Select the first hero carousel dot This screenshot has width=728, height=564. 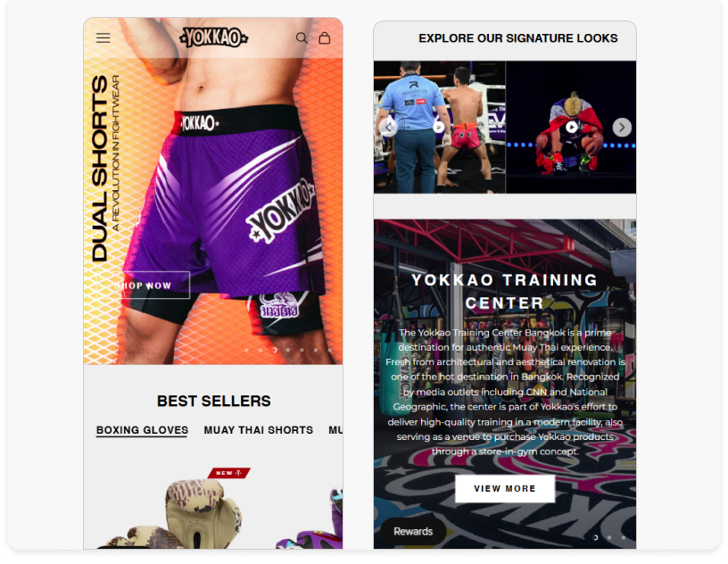(246, 350)
